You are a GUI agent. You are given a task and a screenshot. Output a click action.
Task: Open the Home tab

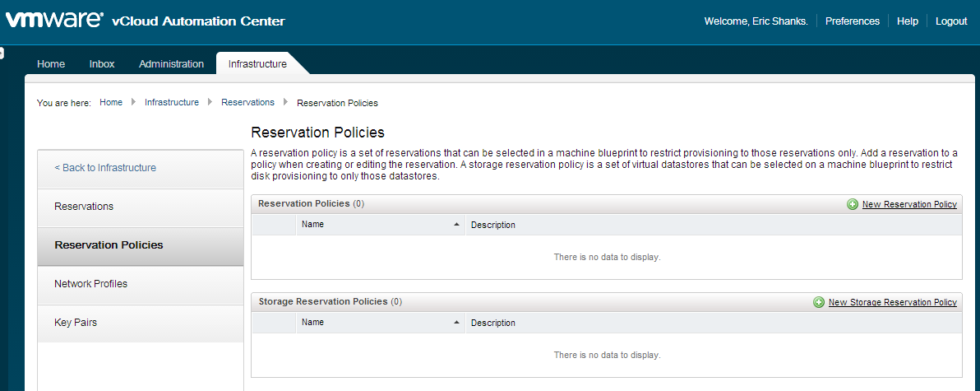51,63
